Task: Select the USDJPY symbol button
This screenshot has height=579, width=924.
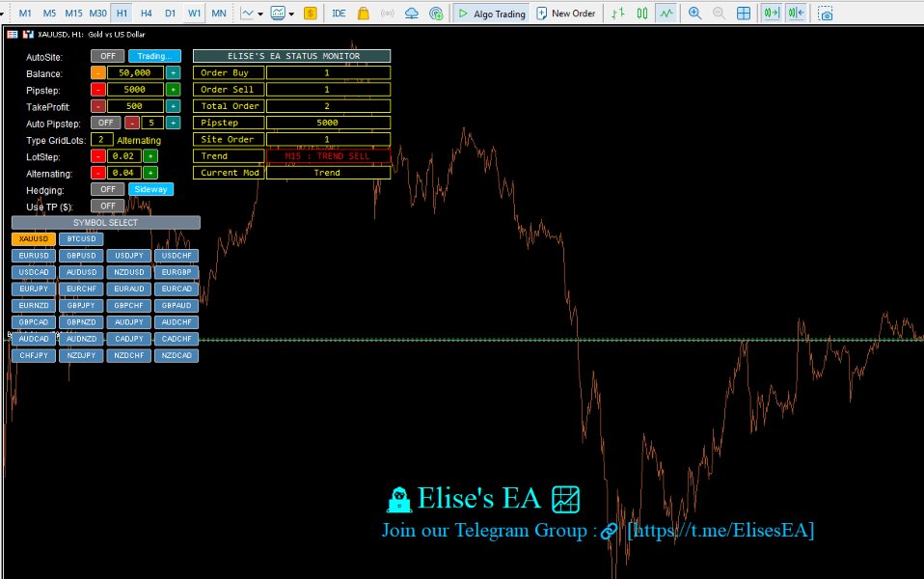Action: coord(129,256)
